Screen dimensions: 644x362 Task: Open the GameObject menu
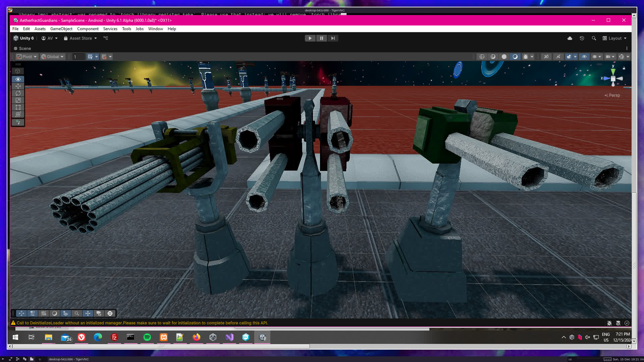point(61,29)
